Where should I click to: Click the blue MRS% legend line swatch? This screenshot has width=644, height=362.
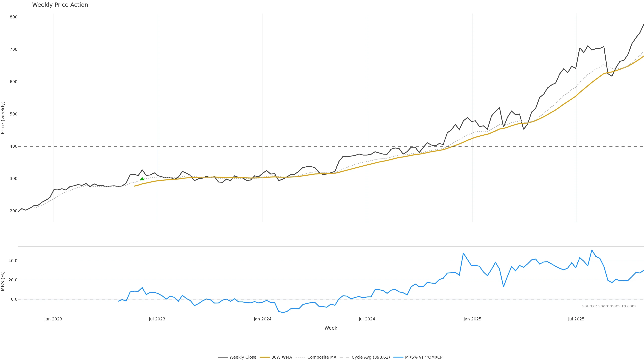tap(398, 357)
